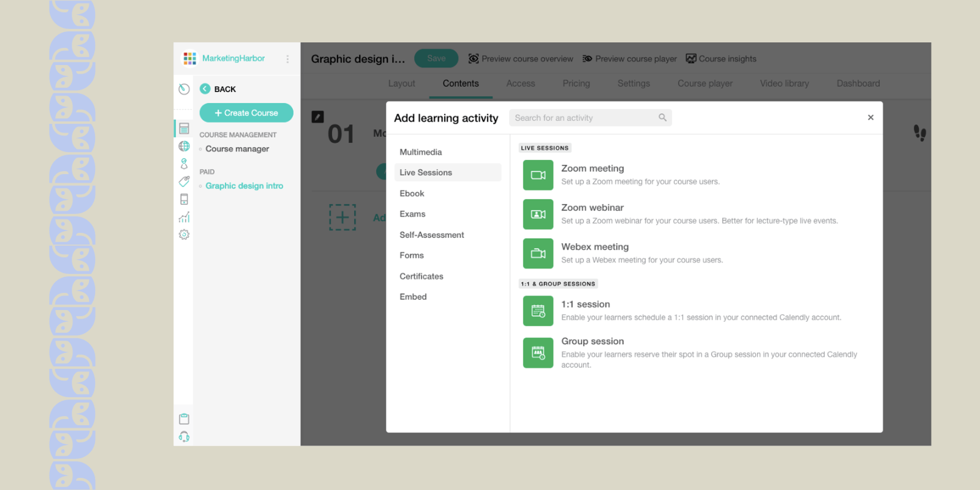The width and height of the screenshot is (980, 490).
Task: Click the search magnifier icon in dialog
Action: 662,118
